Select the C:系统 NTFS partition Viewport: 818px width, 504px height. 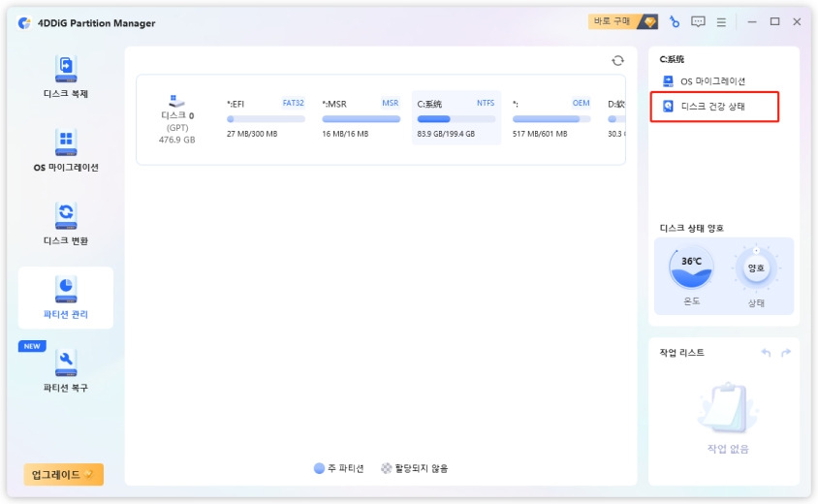point(456,118)
